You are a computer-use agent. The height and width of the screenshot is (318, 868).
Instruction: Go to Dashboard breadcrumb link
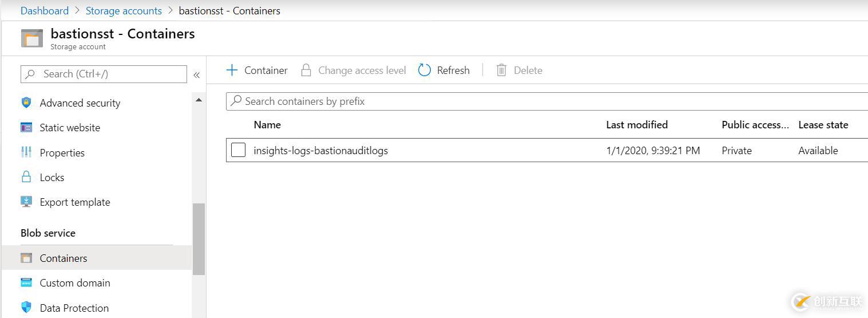[45, 11]
